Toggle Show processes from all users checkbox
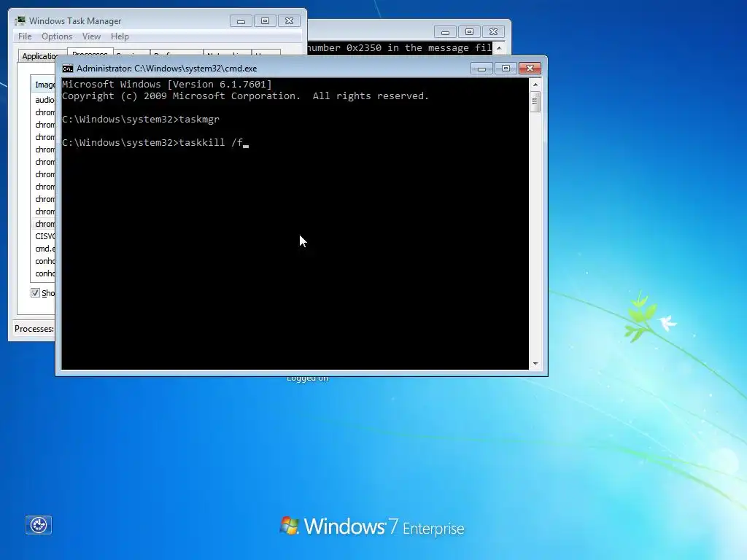This screenshot has height=560, width=747. point(35,293)
